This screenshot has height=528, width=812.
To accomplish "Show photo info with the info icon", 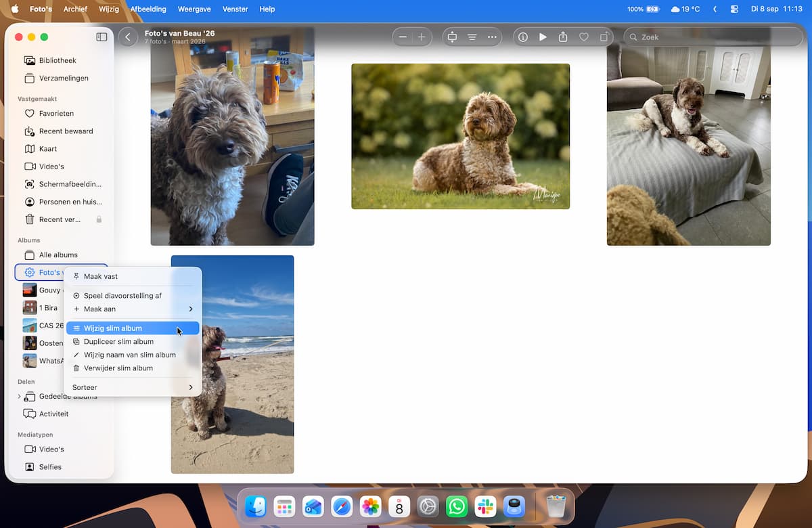I will 523,37.
